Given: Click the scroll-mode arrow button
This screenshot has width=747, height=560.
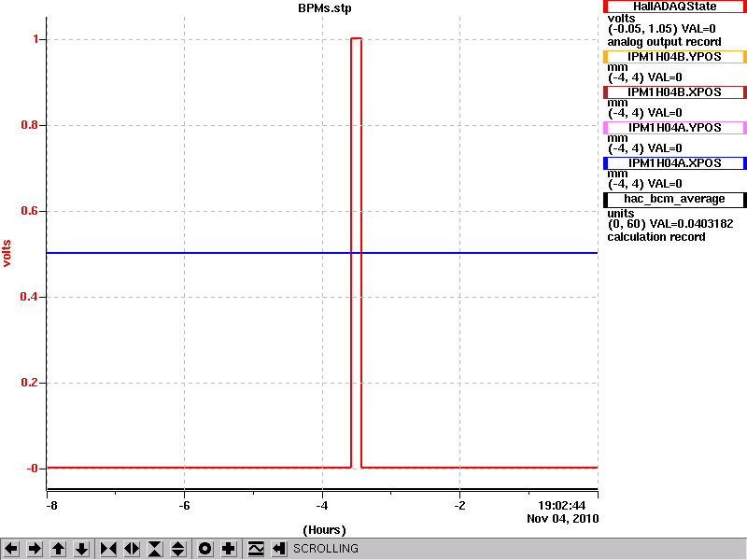Looking at the screenshot, I should [279, 549].
